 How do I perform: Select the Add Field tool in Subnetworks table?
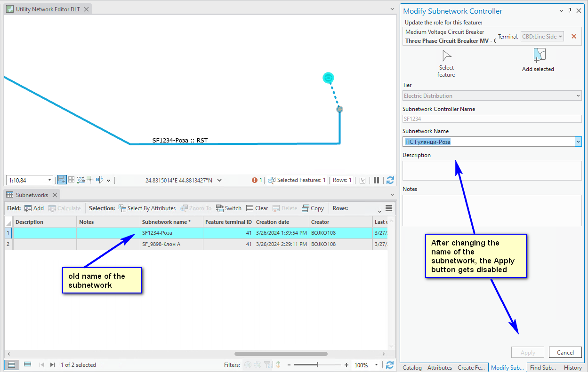(x=33, y=208)
